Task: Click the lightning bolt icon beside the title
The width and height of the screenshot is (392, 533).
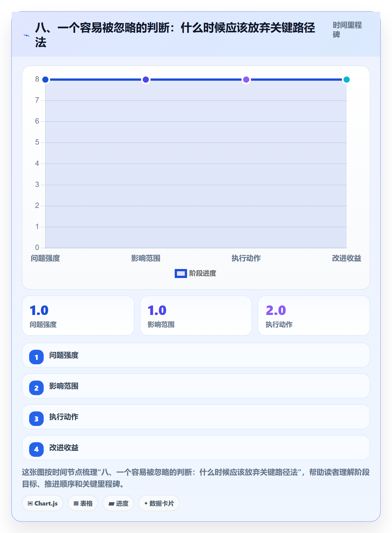Action: pyautogui.click(x=27, y=36)
